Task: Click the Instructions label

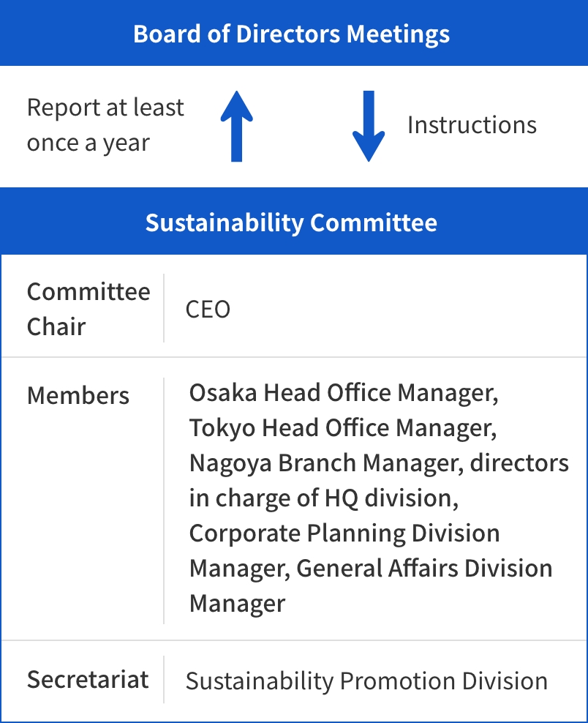Action: point(472,125)
